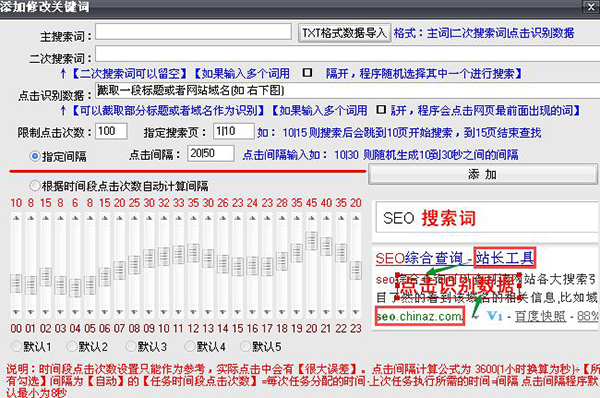Image resolution: width=600 pixels, height=398 pixels.
Task: Click the down arrow on hour 18 slider
Action: tap(282, 312)
